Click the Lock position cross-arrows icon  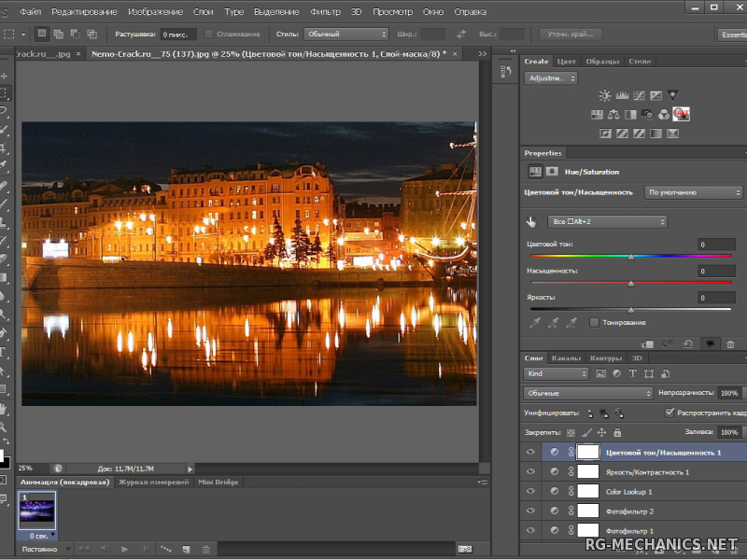[601, 433]
